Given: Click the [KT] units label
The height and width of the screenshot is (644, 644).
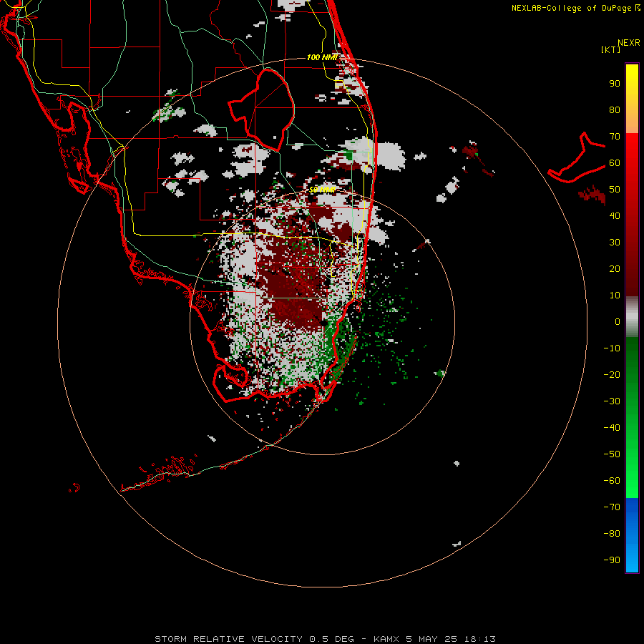Looking at the screenshot, I should pos(610,49).
